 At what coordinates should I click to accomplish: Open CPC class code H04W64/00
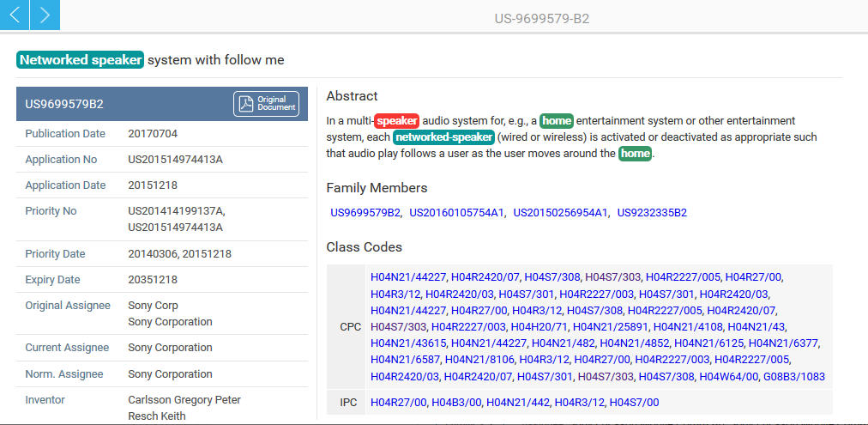click(728, 376)
